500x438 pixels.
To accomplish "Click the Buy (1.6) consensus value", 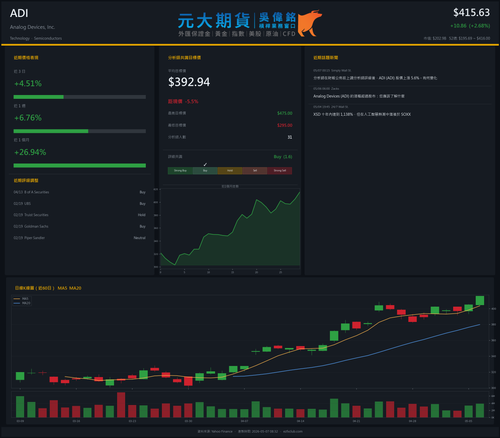I will 283,157.
